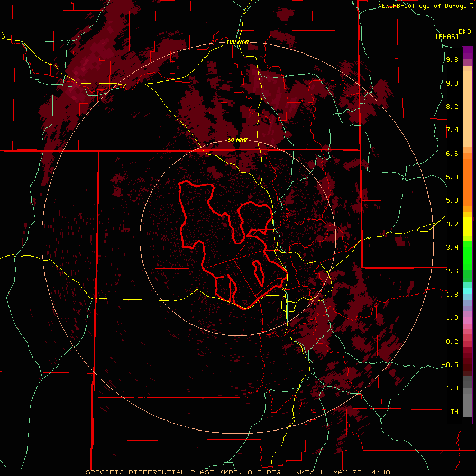Click the cyan segment of the colorbar
The image size is (476, 476).
pyautogui.click(x=467, y=291)
